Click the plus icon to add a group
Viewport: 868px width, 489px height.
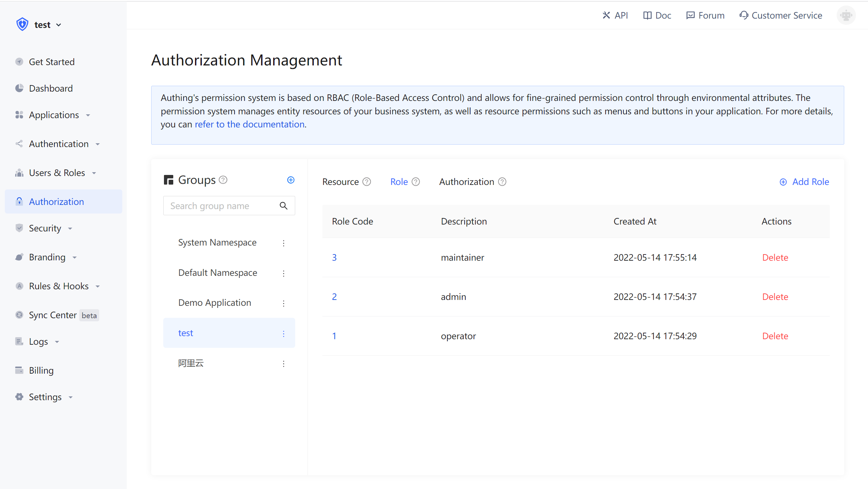click(x=291, y=180)
